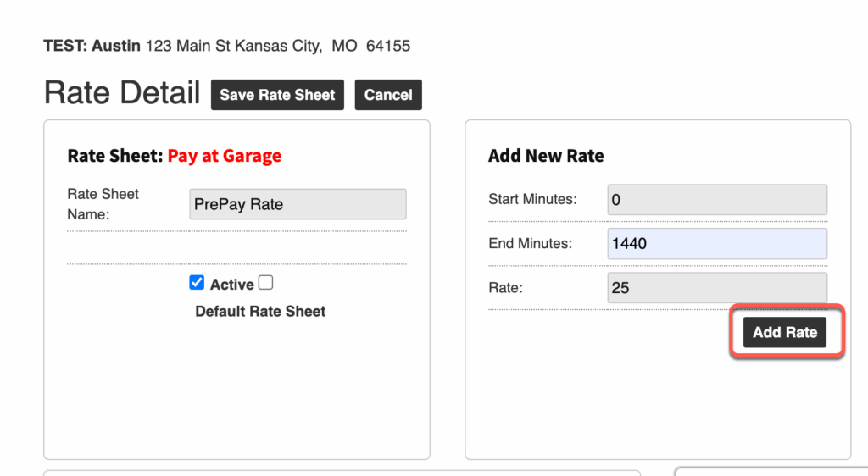Screen dimensions: 868x476
Task: Click the 'Rate:' label text
Action: tap(506, 288)
